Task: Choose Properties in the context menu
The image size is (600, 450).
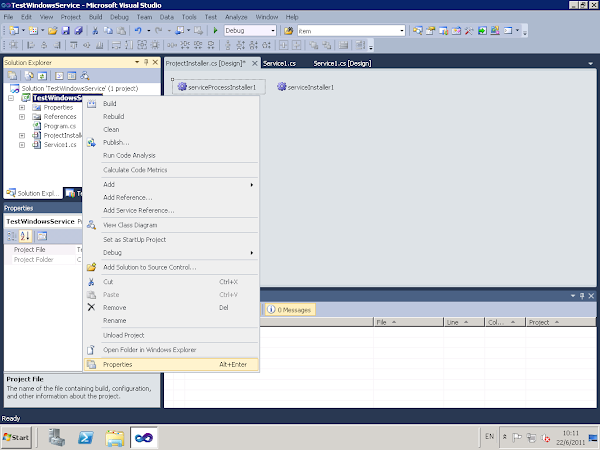Action: point(171,365)
